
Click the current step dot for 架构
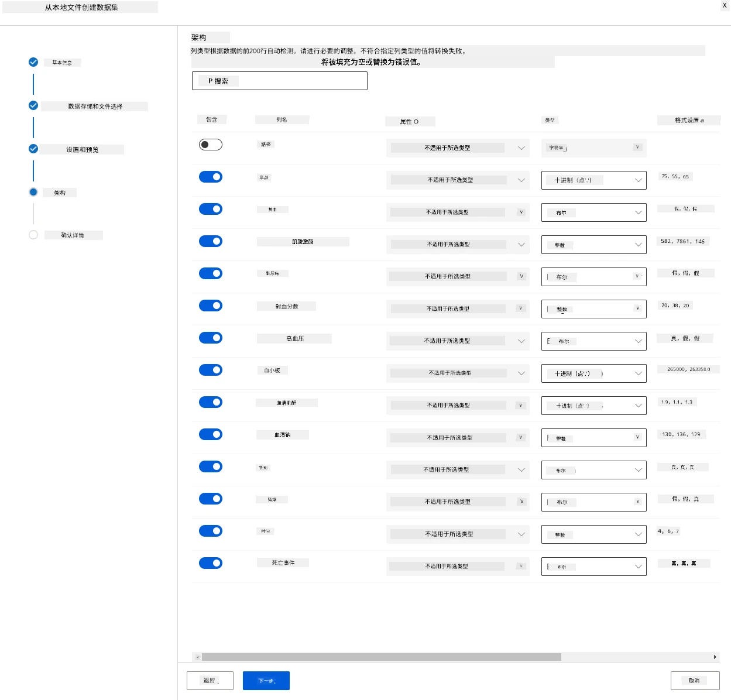[33, 192]
